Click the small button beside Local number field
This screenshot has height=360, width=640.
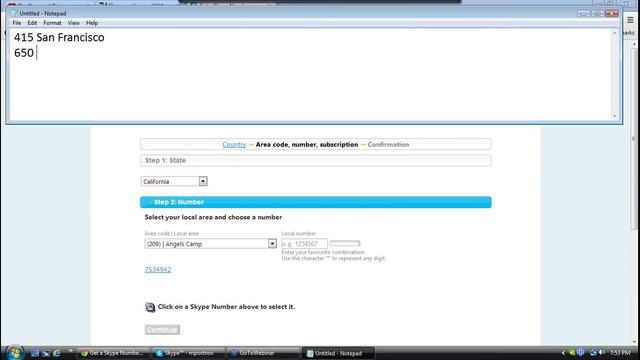coord(345,243)
